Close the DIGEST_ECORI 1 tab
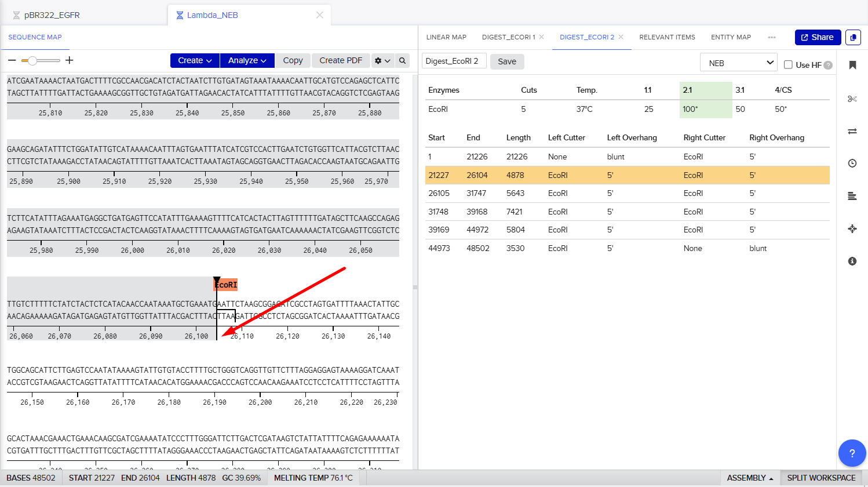Screen dimensions: 868x487 pos(542,37)
